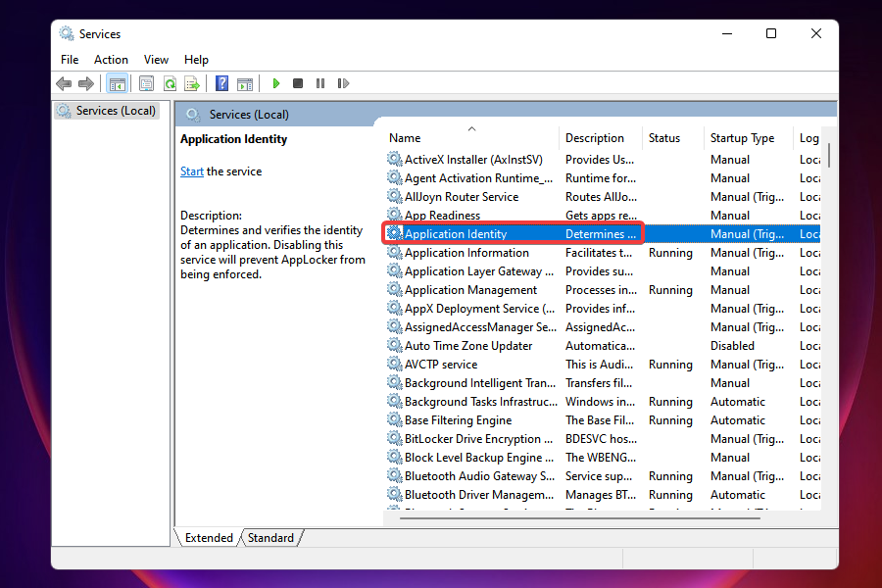Click gear icon beside Application Information

(394, 252)
